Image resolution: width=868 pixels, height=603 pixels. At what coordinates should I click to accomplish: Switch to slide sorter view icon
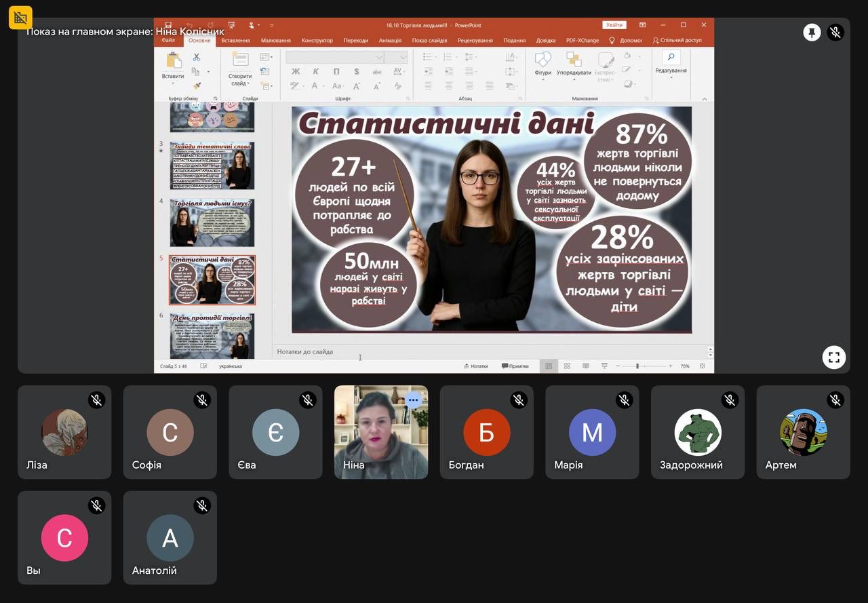point(567,366)
